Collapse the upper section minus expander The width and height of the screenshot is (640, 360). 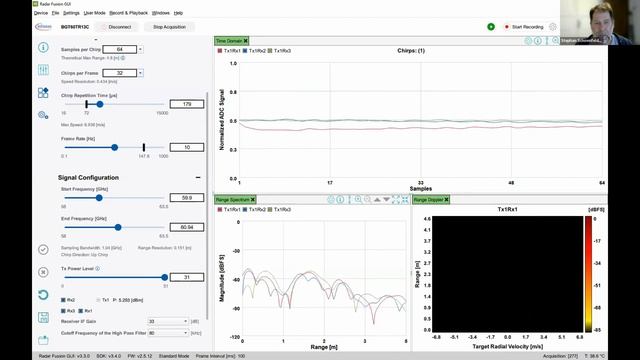[96, 40]
